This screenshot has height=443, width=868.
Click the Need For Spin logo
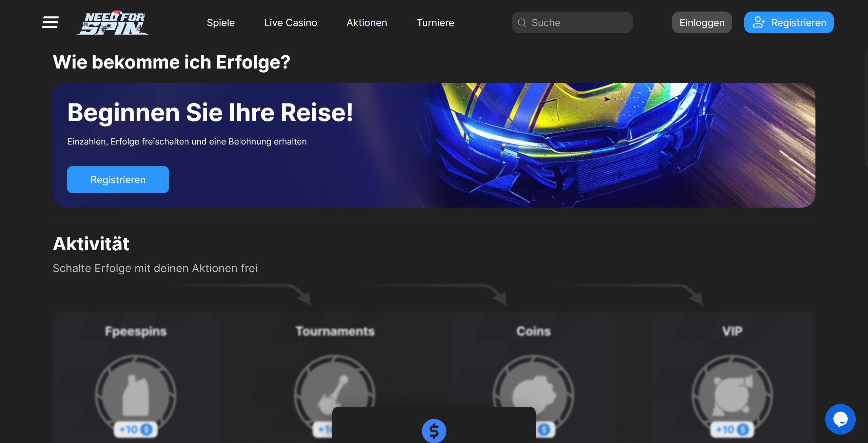tap(113, 22)
